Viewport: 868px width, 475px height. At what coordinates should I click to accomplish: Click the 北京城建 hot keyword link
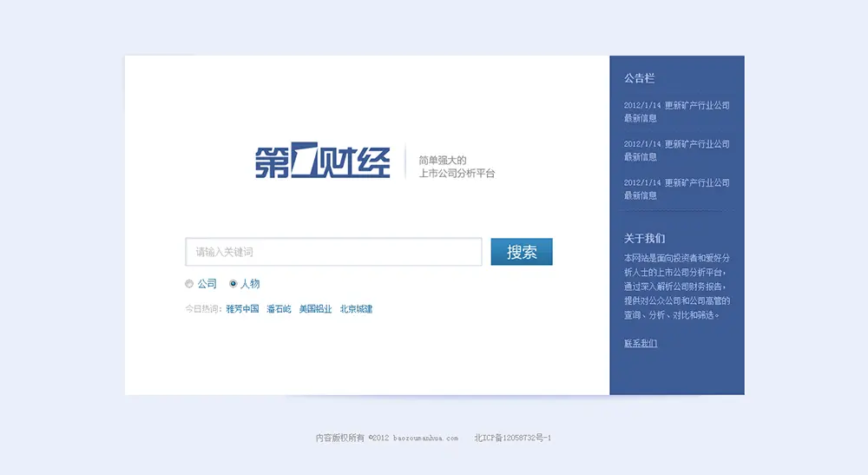coord(356,309)
